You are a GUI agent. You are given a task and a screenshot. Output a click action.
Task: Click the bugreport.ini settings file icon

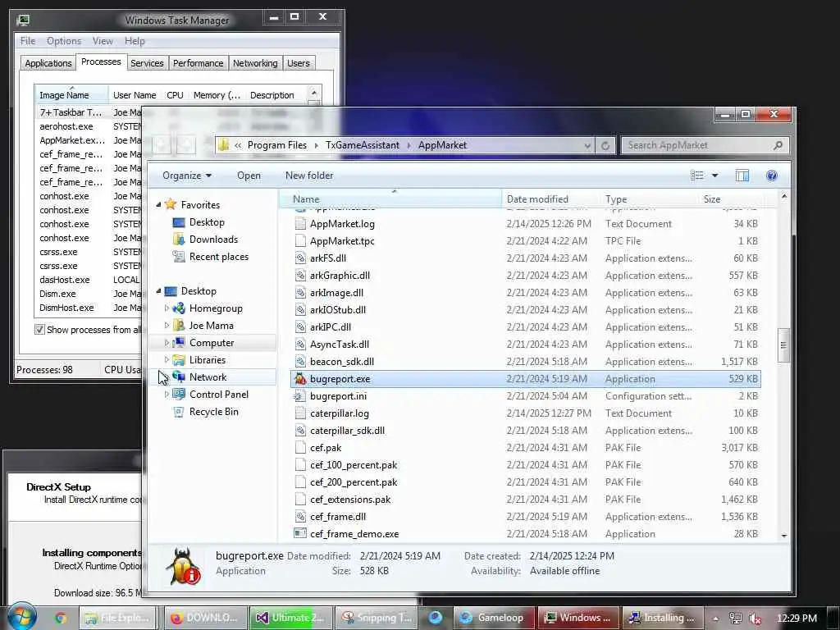tap(300, 396)
